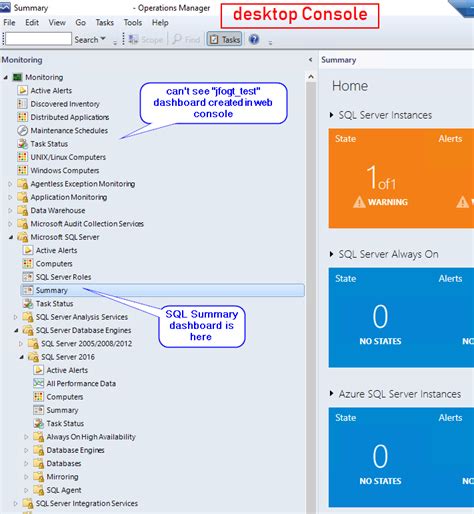This screenshot has height=514, width=474.
Task: Open All Performance Data view icon
Action: [x=38, y=383]
